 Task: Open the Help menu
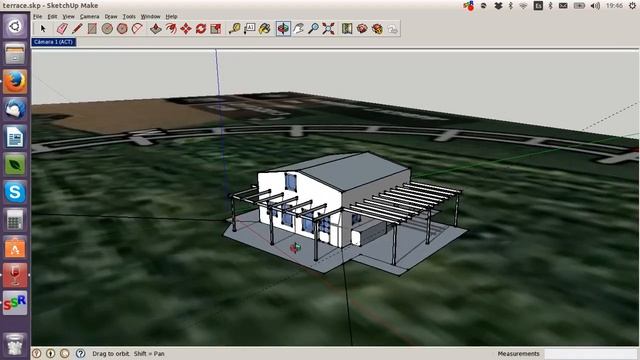coord(171,17)
